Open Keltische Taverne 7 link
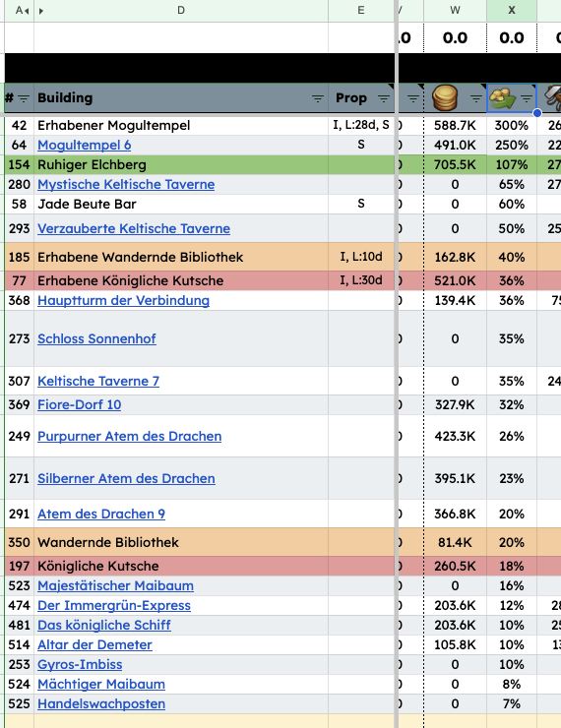Image resolution: width=561 pixels, height=728 pixels. coord(98,381)
